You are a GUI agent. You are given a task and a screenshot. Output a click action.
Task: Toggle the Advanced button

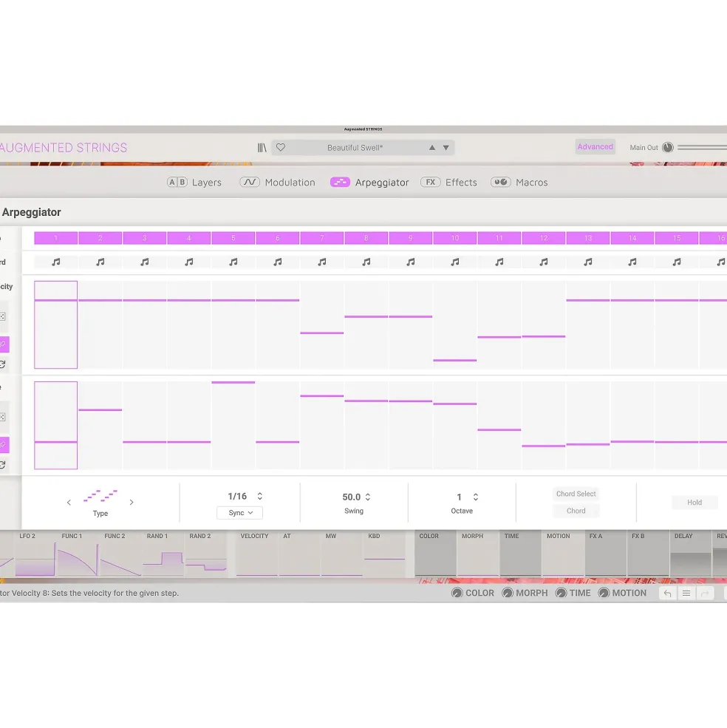595,147
